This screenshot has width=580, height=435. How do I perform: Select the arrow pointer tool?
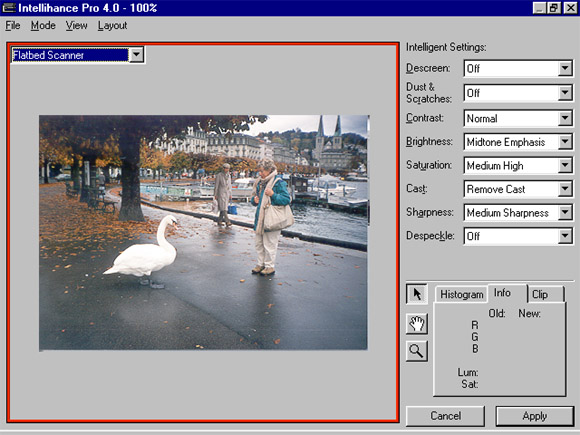tap(417, 294)
